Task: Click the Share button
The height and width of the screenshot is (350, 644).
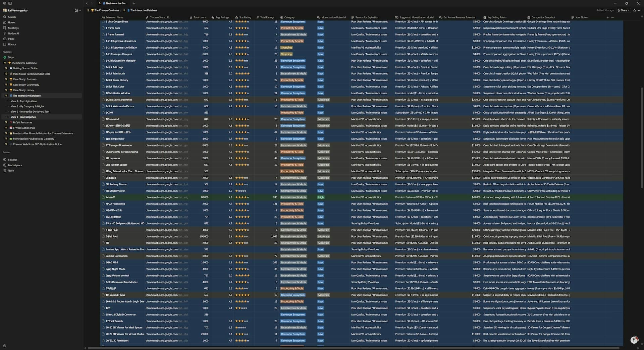Action: pos(623,10)
